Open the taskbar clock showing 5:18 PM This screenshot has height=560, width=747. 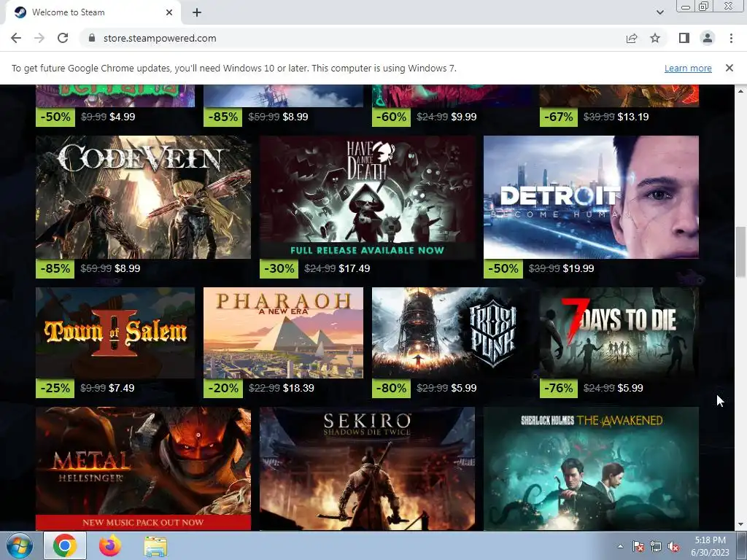point(710,546)
